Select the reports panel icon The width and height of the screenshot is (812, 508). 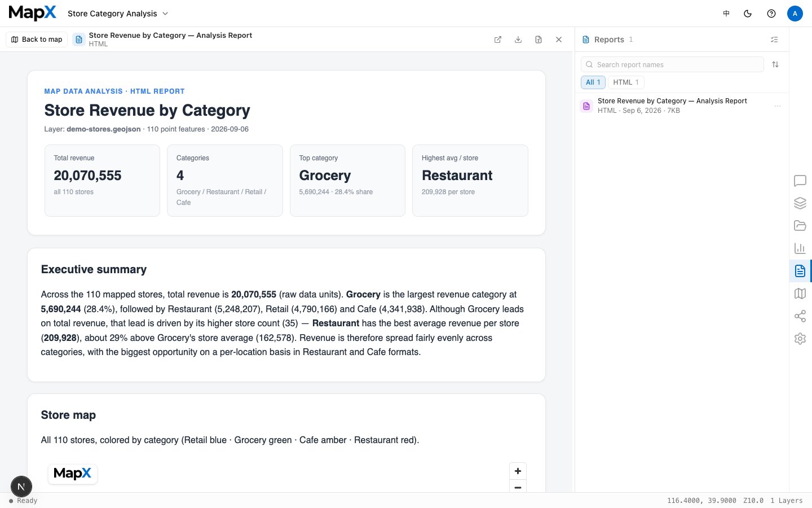click(800, 271)
